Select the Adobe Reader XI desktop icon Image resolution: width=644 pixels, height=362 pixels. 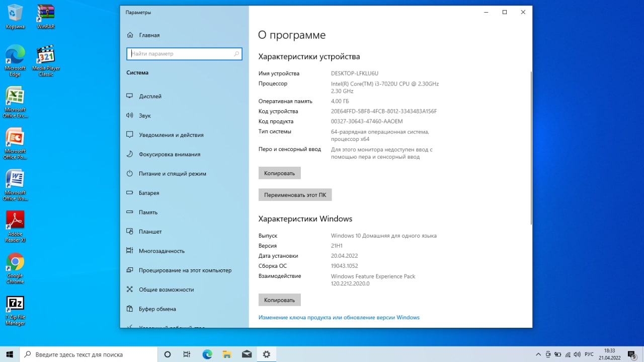15,227
